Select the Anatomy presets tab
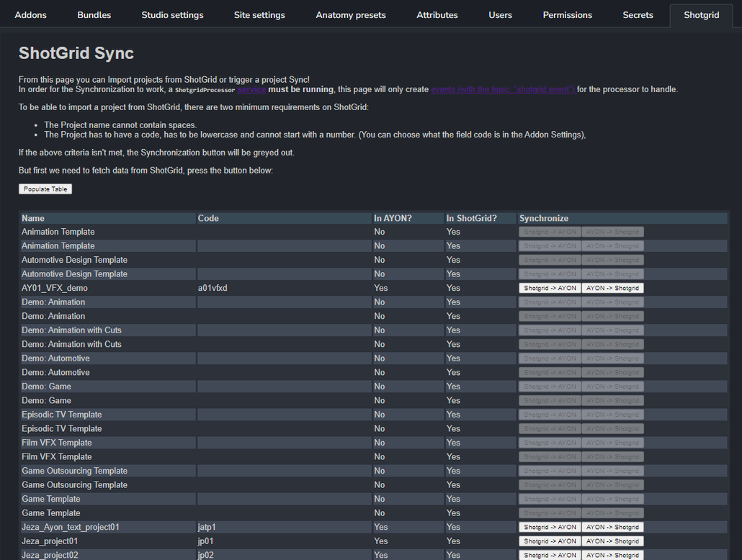This screenshot has height=560, width=742. click(x=351, y=15)
